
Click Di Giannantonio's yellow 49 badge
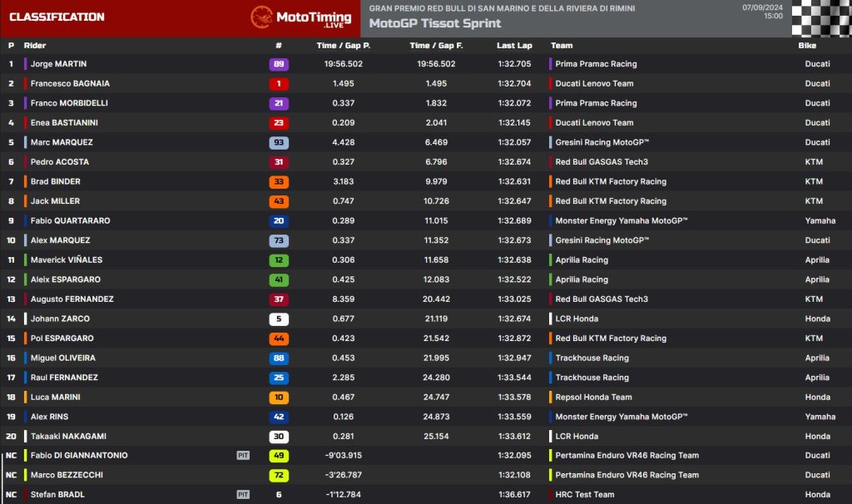coord(279,456)
